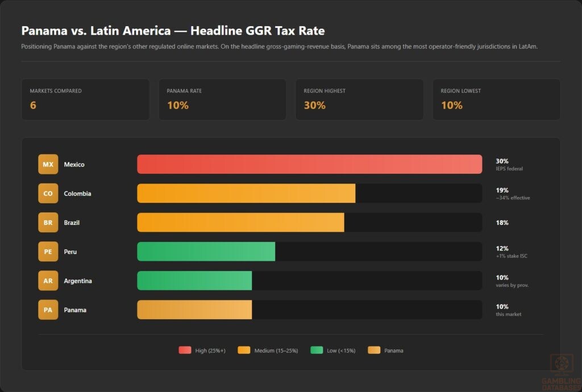Select the red High (25%+) legend swatch
This screenshot has width=582, height=392.
(x=185, y=350)
